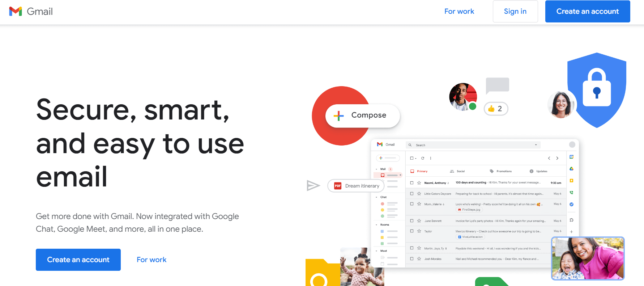Tick the checkbox for Josh Morales email
This screenshot has width=644, height=286.
point(412,259)
